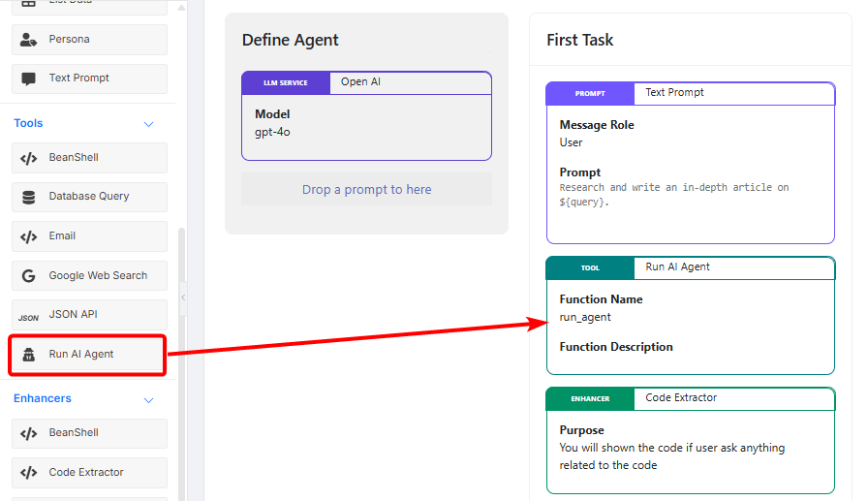Click the Code Extractor icon in the sidebar
The width and height of the screenshot is (868, 501).
(29, 473)
